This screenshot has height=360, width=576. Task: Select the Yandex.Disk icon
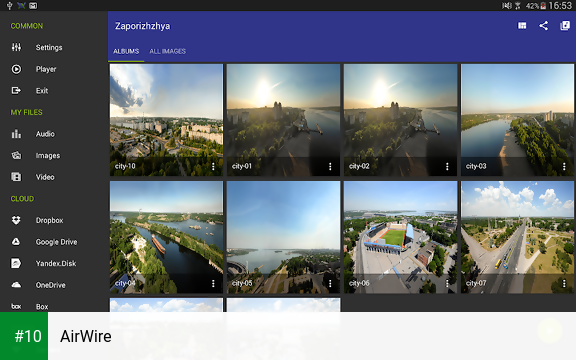point(16,263)
